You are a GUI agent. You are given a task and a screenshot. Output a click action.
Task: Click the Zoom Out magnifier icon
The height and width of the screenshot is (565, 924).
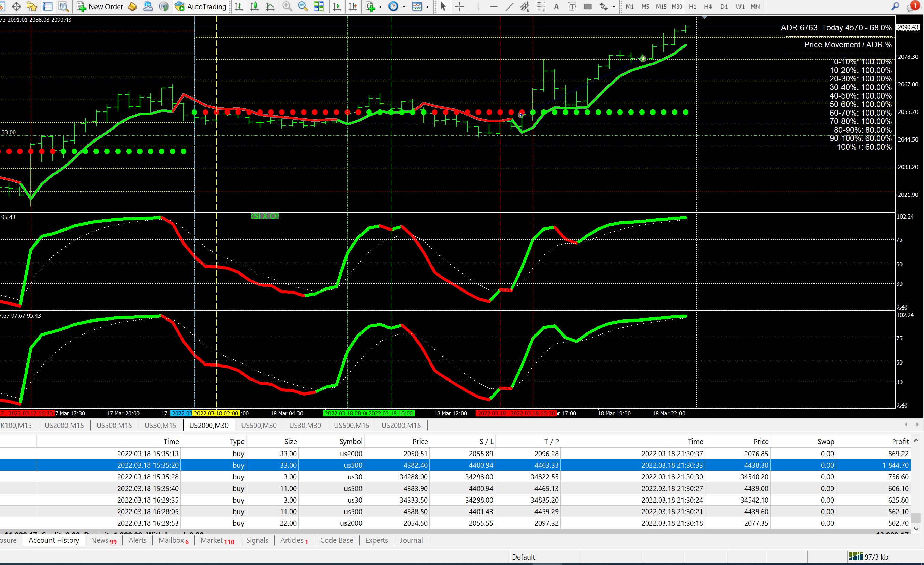point(303,6)
